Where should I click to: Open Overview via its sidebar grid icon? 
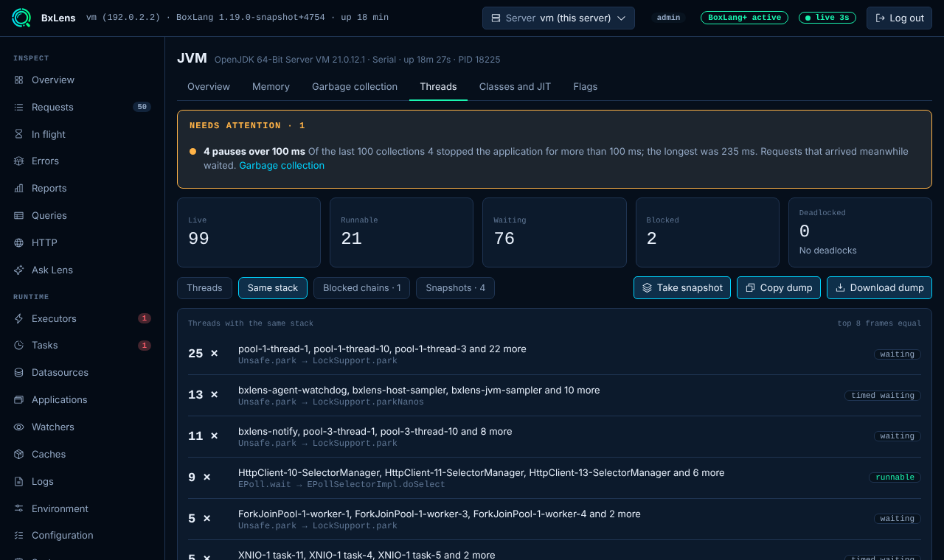point(18,80)
